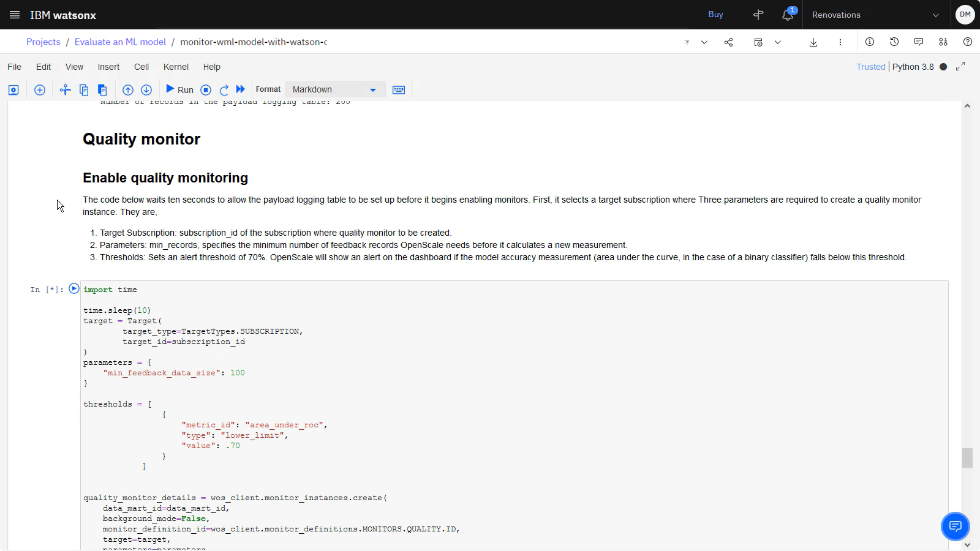Open the File menu

coord(14,67)
